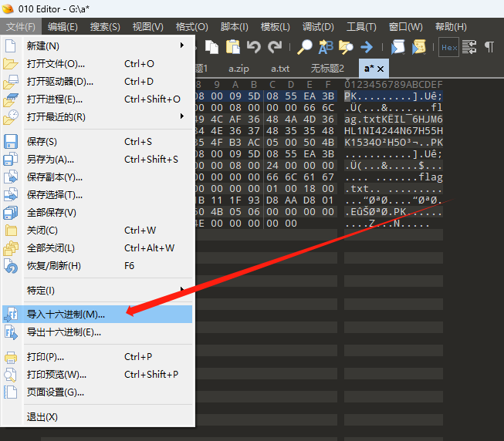Toggle show whitespace pilcrow icon
The image size is (504, 441).
[489, 47]
